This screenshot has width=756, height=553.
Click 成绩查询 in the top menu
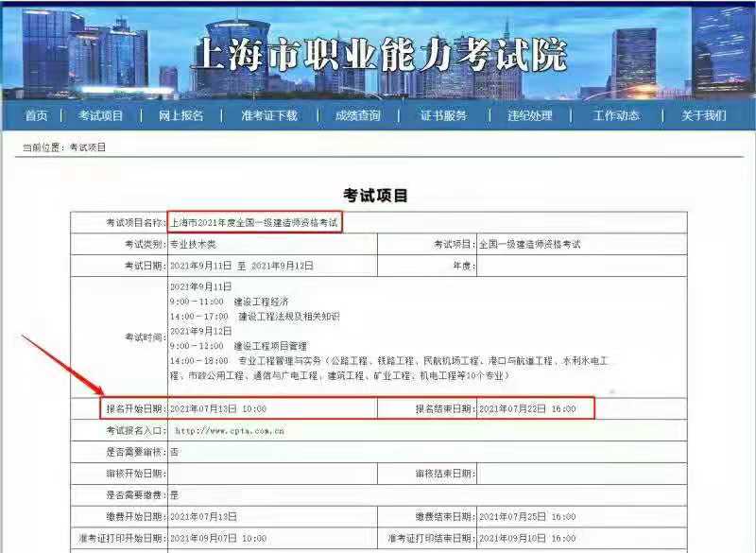coord(358,115)
